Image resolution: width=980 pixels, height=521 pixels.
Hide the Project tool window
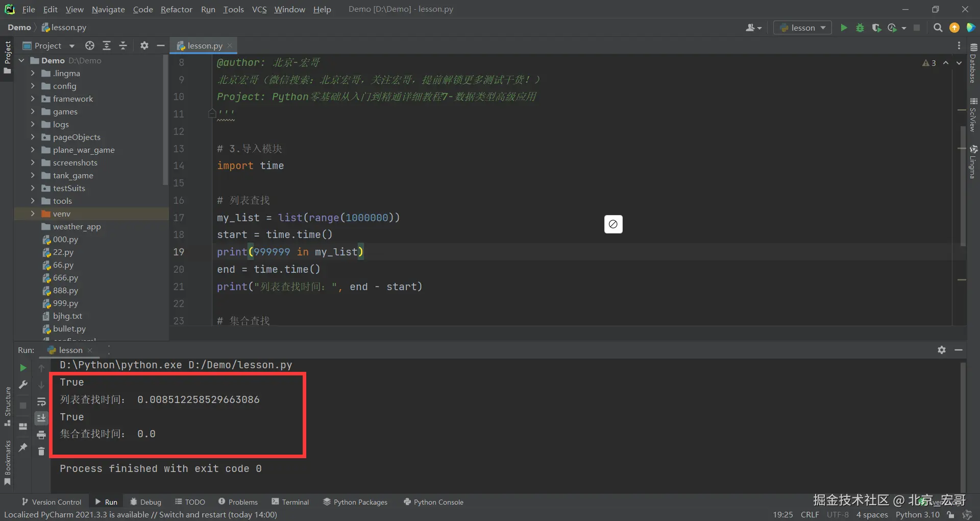[x=160, y=45]
